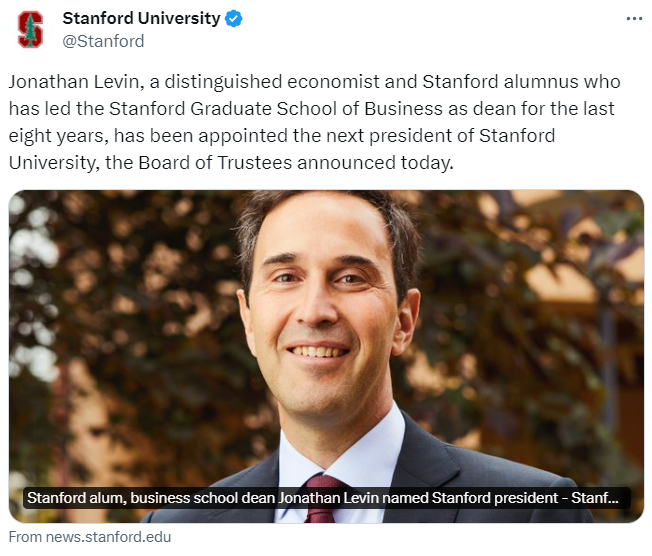
Task: Open the "From news.stanford.edu" source link
Action: (90, 536)
